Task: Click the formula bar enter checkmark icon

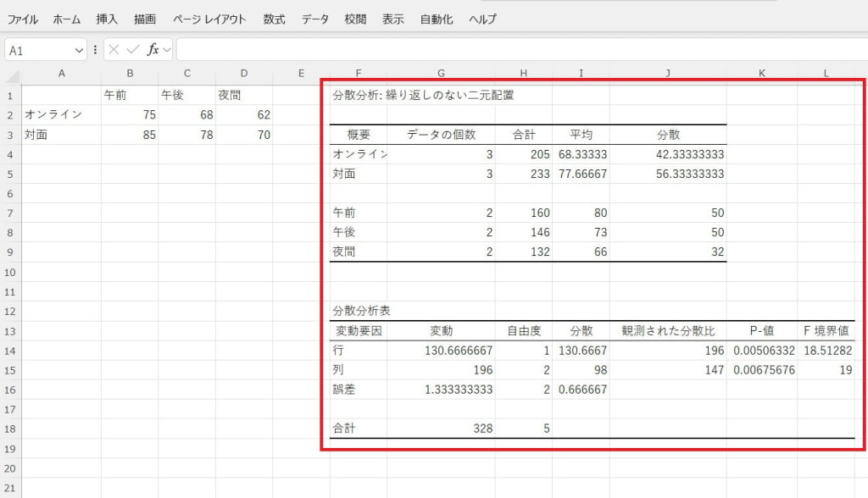Action: [133, 50]
